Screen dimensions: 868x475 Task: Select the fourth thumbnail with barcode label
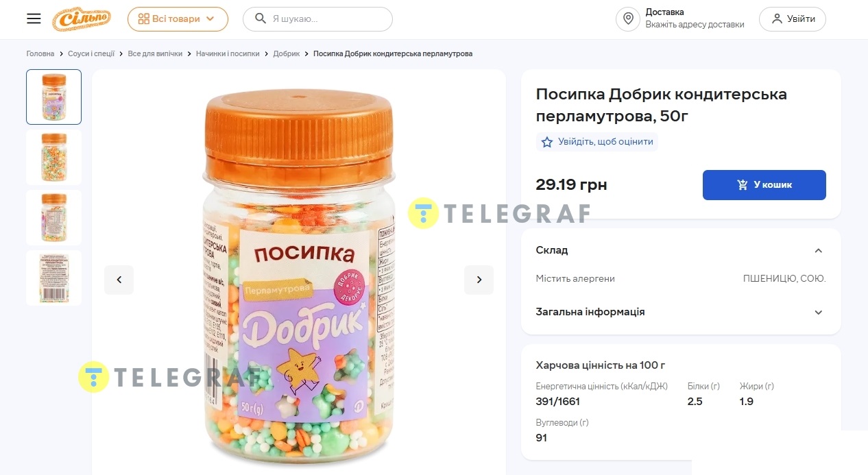(53, 278)
